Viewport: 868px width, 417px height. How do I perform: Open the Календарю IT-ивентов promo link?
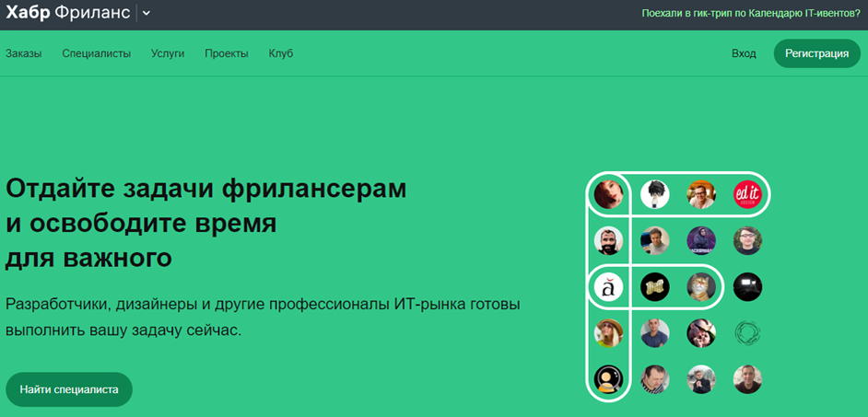pyautogui.click(x=751, y=13)
